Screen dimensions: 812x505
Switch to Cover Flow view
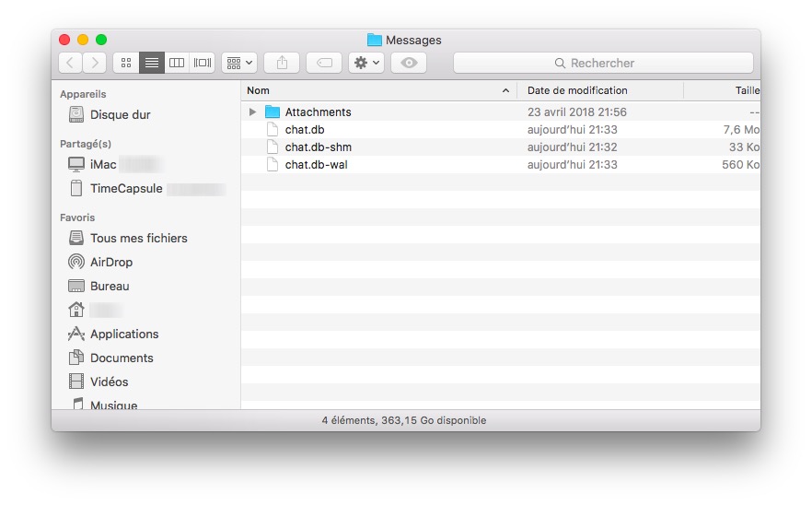tap(203, 63)
